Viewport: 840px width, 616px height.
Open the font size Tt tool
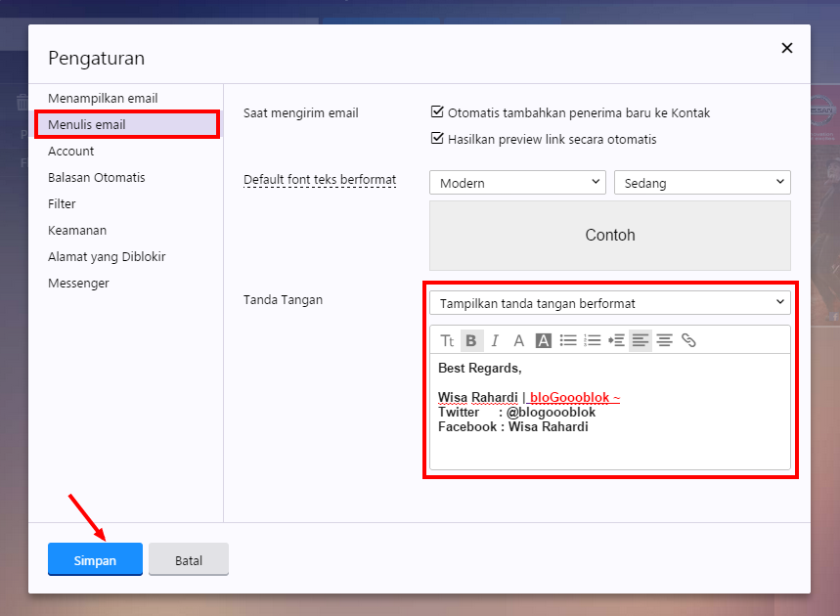447,340
